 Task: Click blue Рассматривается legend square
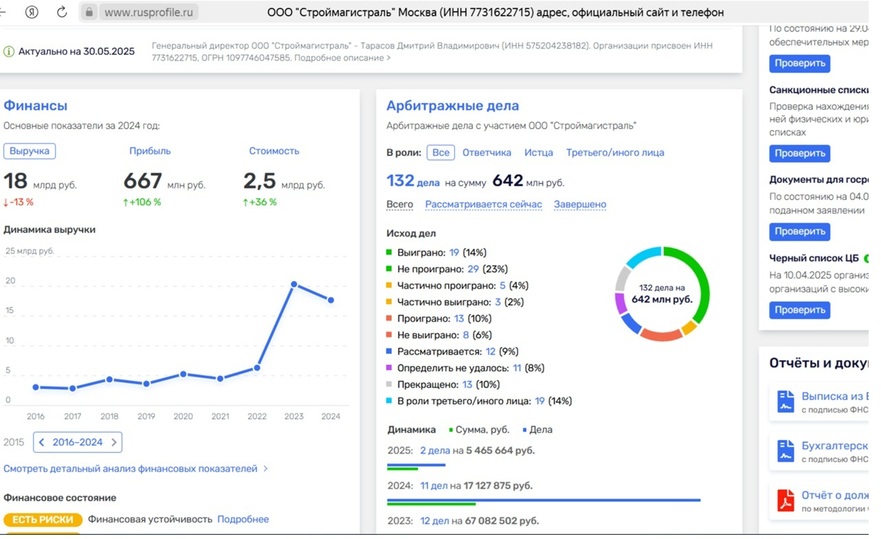(x=389, y=351)
